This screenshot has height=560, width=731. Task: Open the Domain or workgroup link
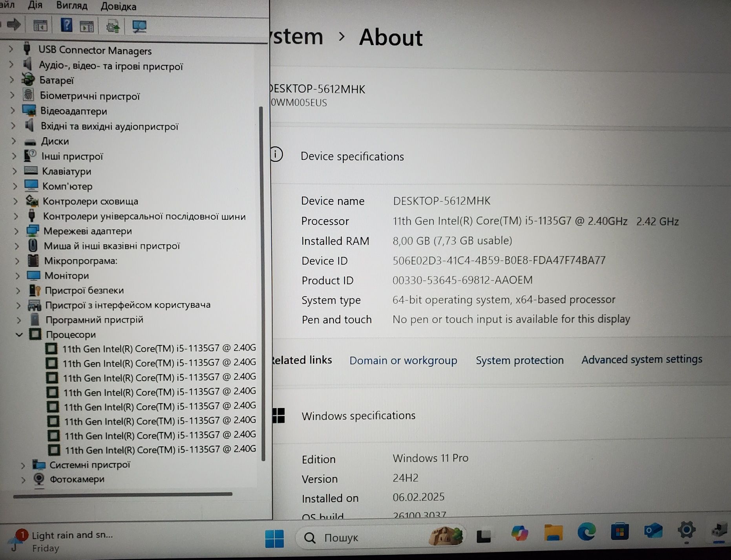point(403,361)
